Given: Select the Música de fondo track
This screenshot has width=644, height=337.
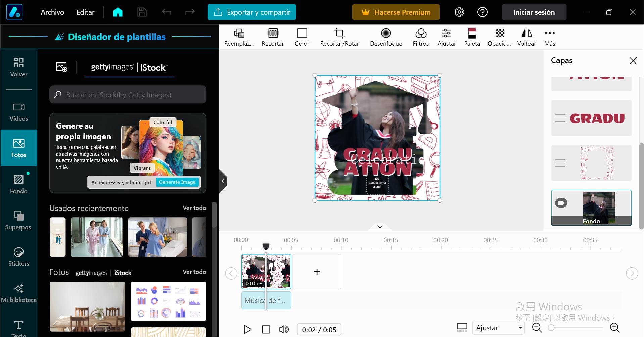Looking at the screenshot, I should coord(266,300).
